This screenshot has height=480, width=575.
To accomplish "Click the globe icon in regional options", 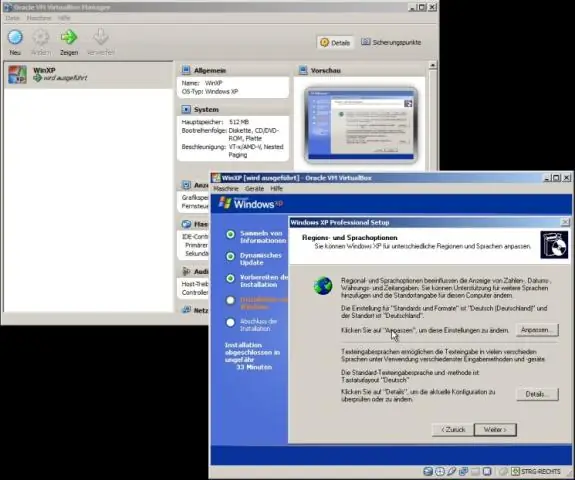I will click(x=323, y=286).
